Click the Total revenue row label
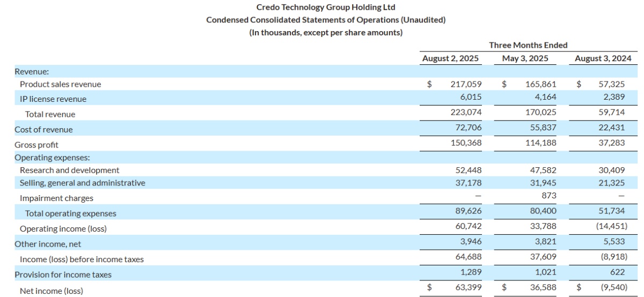Screen dimensions: 644x297 pos(50,114)
